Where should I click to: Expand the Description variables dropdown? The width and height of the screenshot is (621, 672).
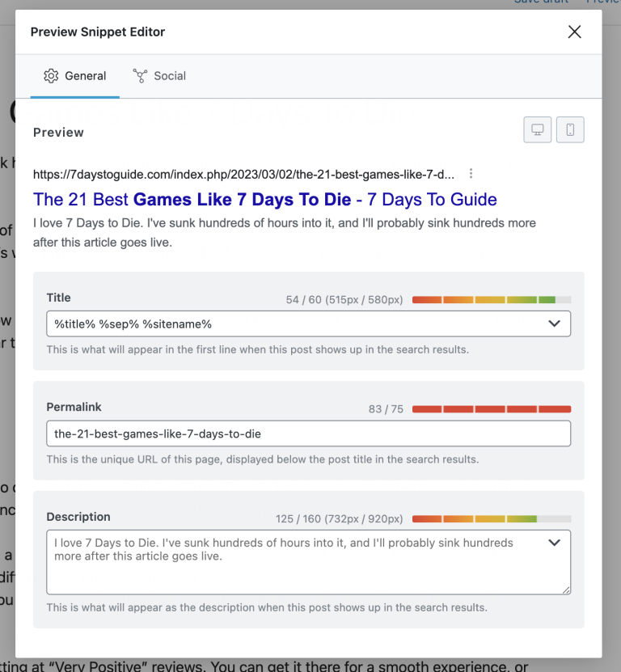554,543
